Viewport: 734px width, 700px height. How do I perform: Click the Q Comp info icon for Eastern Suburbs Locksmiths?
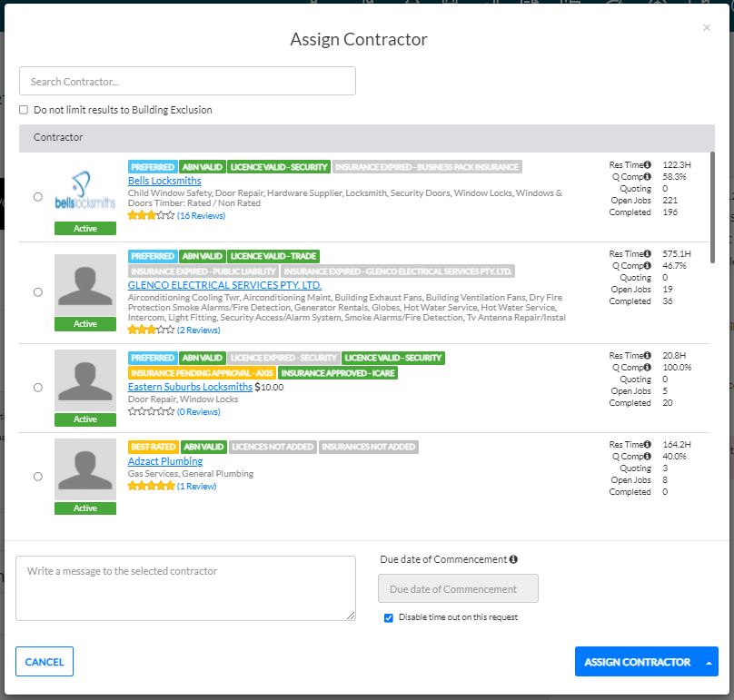coord(647,367)
